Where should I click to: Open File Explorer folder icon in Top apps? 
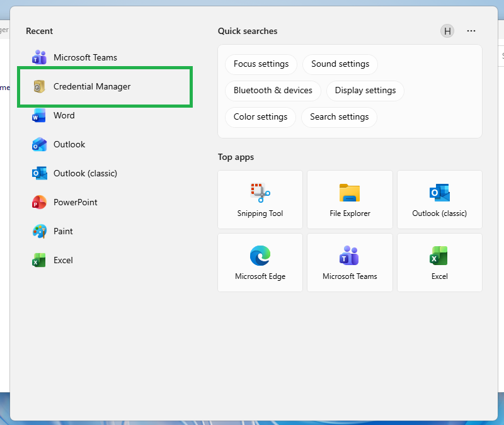pos(350,193)
